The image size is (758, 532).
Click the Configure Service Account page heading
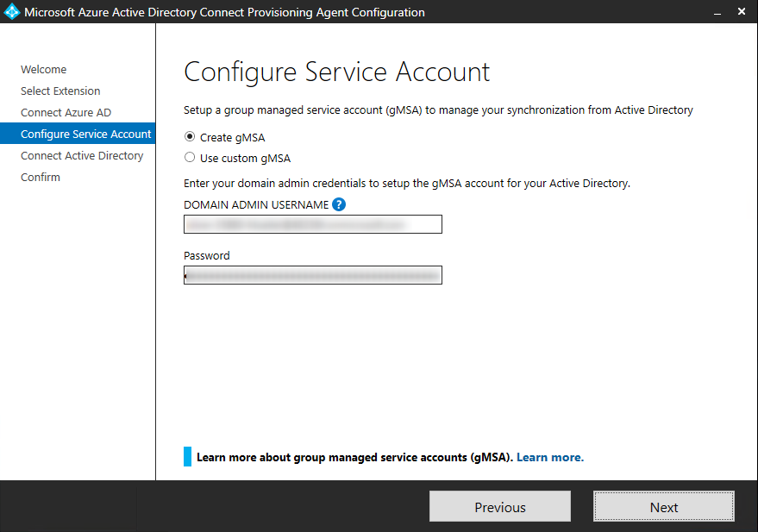coord(337,72)
